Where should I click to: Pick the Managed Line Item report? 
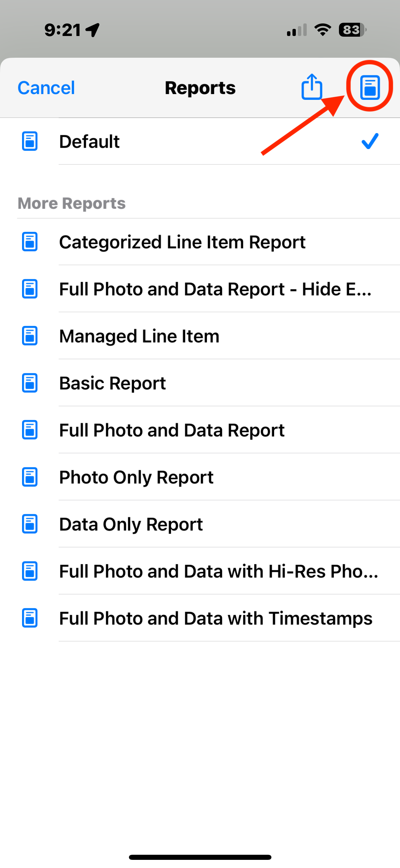coord(200,336)
